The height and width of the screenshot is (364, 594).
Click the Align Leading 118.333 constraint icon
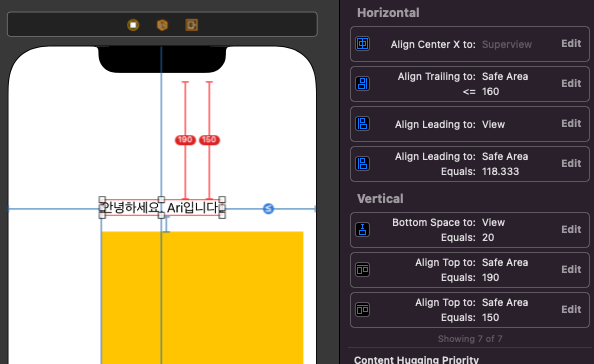point(363,164)
